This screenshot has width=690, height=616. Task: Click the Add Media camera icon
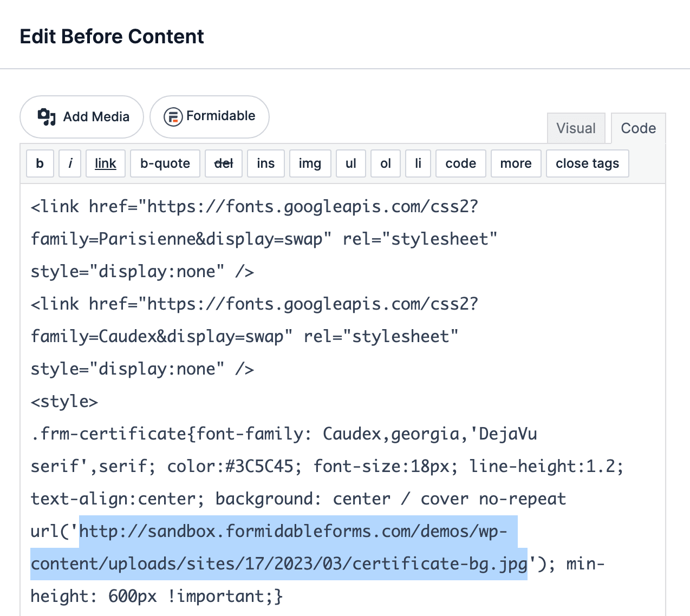click(47, 116)
